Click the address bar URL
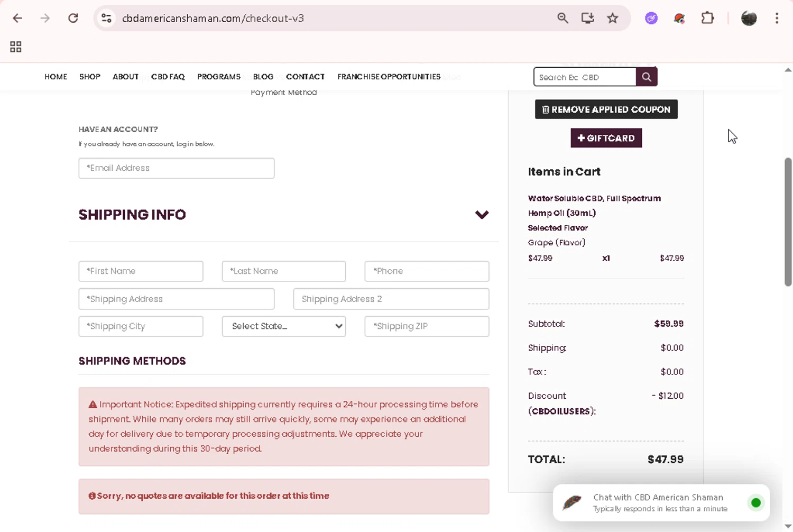The width and height of the screenshot is (793, 532). coord(213,18)
